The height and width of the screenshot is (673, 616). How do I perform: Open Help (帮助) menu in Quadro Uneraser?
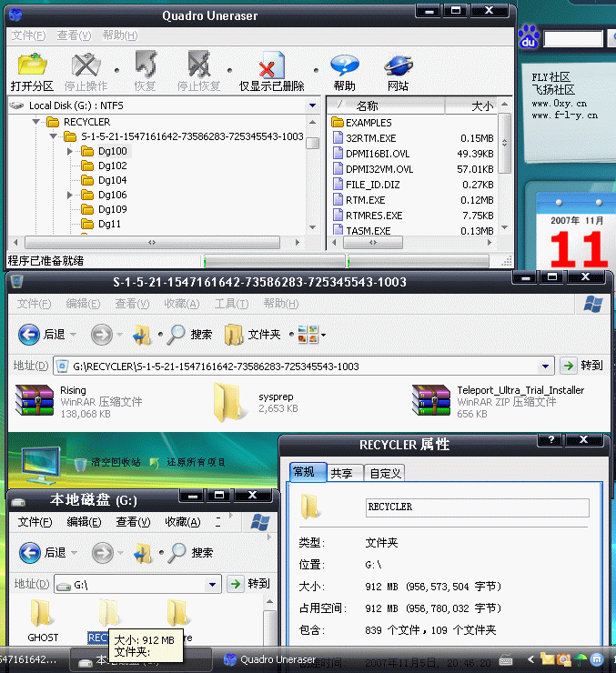coord(120,35)
